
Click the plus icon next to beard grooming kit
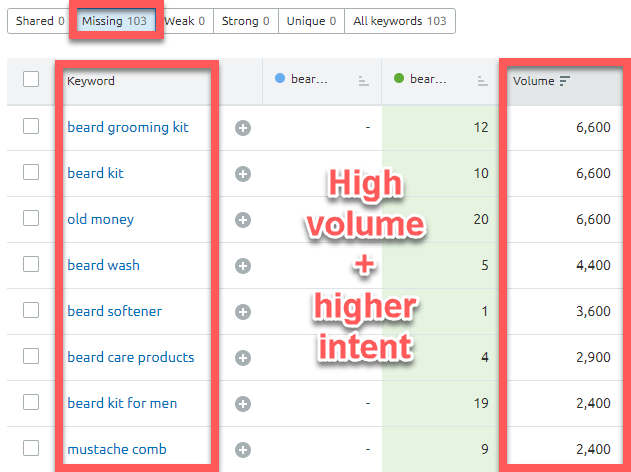pos(242,128)
